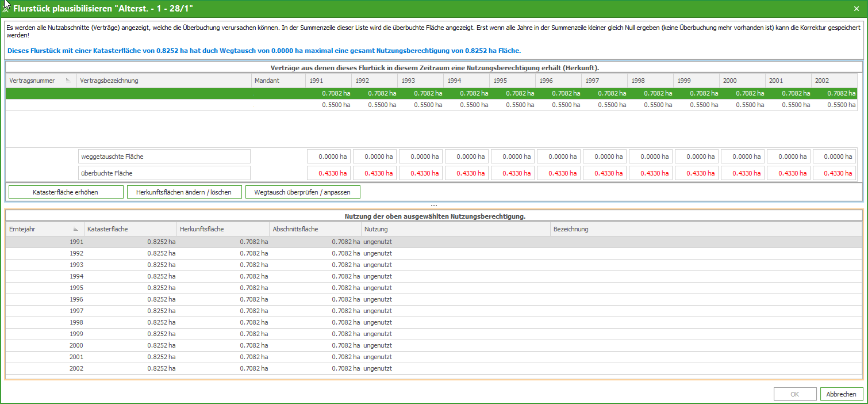
Task: Click the weggetauschte Fläche field for 1991
Action: tap(328, 157)
